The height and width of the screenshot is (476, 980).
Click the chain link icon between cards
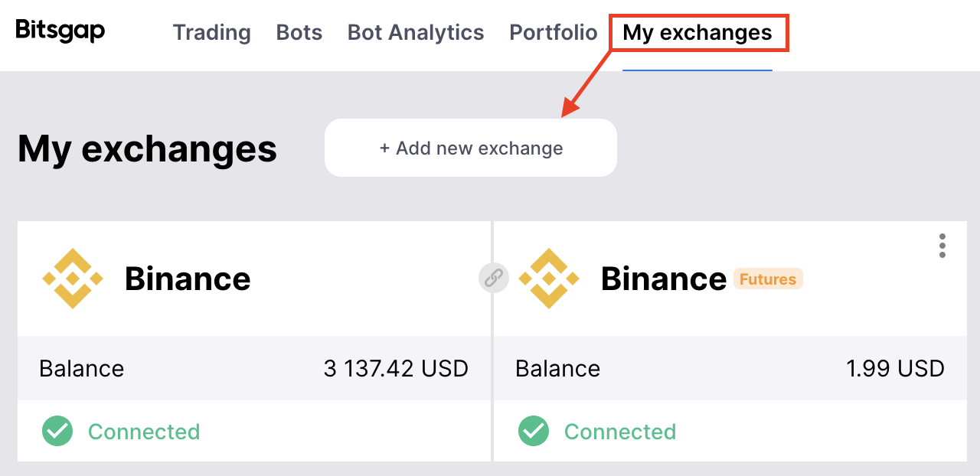pos(494,278)
